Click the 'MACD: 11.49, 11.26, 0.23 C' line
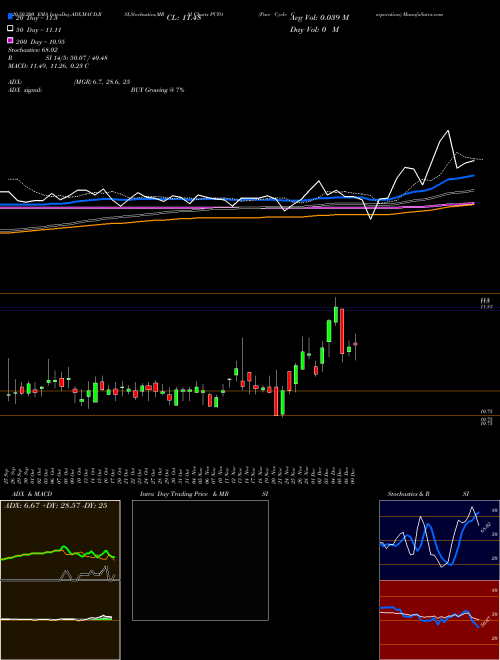 point(48,66)
